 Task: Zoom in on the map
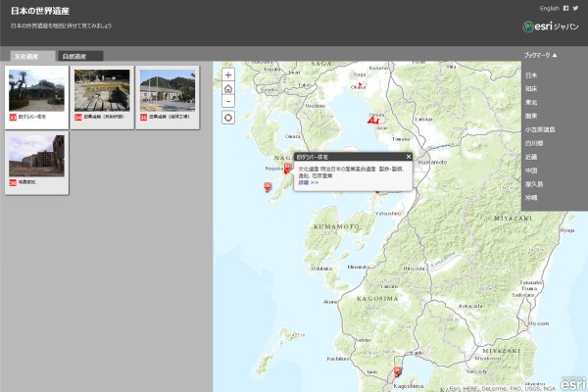point(228,74)
